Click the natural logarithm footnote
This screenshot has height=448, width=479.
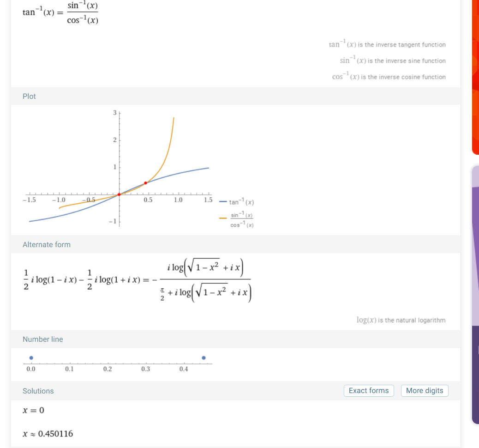click(x=401, y=320)
